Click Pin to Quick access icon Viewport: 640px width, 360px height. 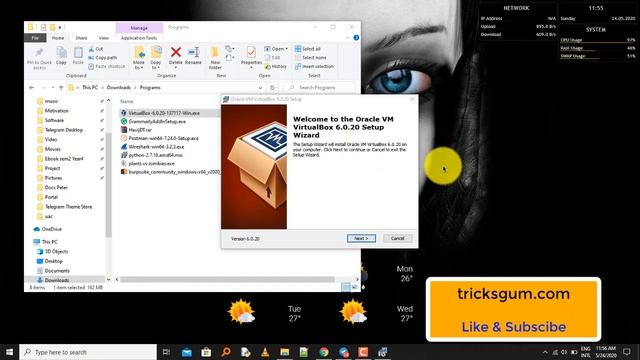39,52
